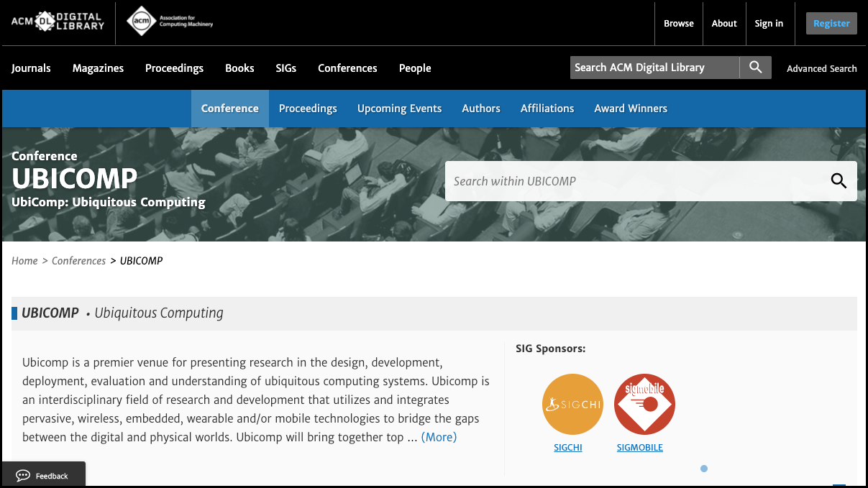Open Journals in the main navigation
This screenshot has width=868, height=488.
31,68
